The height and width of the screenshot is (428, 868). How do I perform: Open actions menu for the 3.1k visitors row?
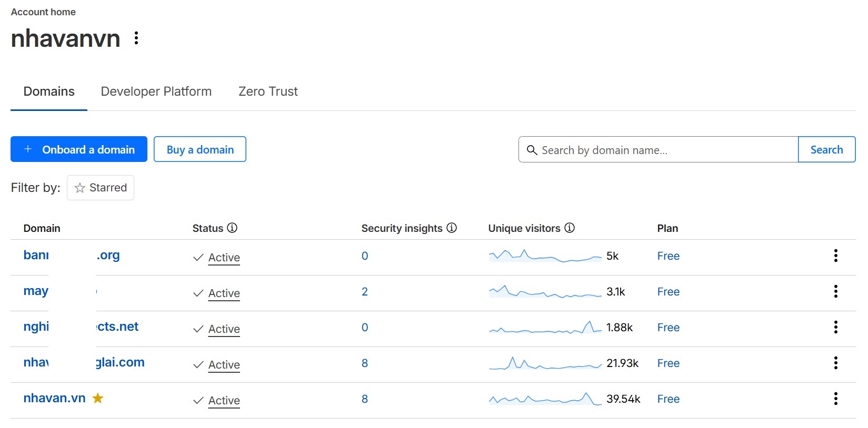point(835,291)
